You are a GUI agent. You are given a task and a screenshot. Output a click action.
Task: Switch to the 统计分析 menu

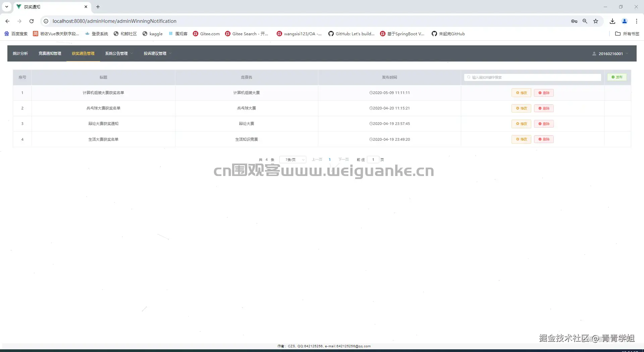(20, 53)
